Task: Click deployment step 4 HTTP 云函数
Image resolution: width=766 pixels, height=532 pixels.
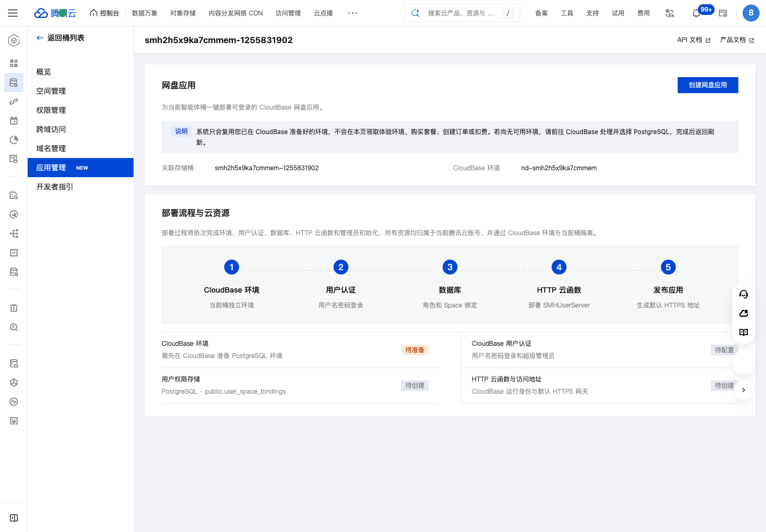Action: point(559,285)
